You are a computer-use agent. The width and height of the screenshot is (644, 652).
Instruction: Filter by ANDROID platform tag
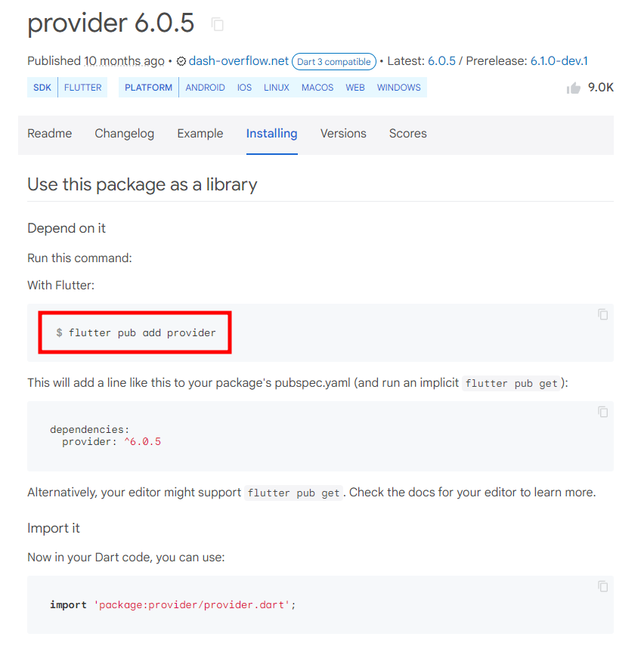205,88
